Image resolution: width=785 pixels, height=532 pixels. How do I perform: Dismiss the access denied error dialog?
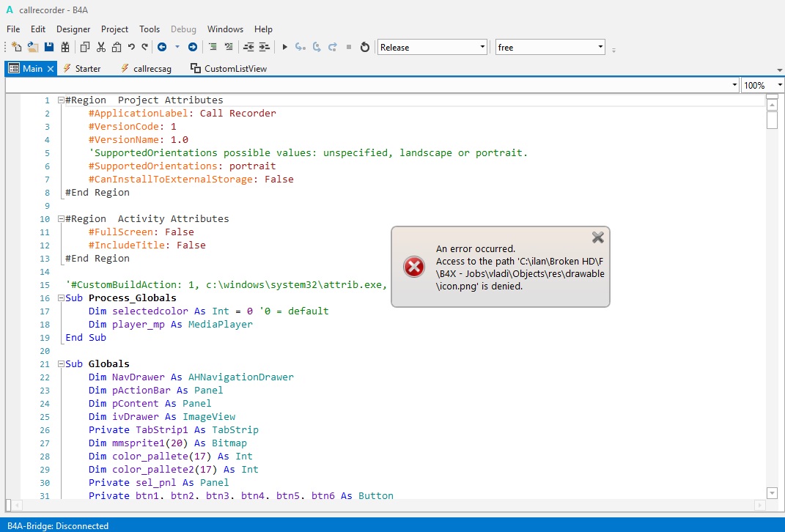pos(597,237)
